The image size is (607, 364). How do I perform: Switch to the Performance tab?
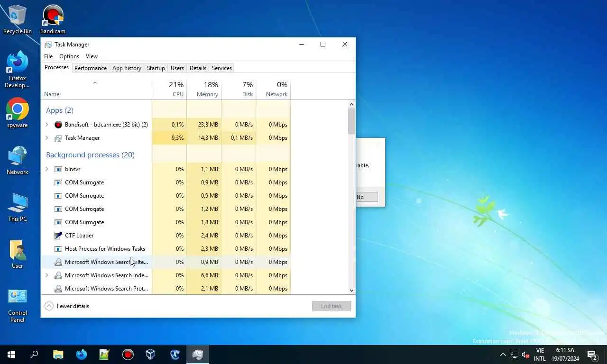(91, 68)
